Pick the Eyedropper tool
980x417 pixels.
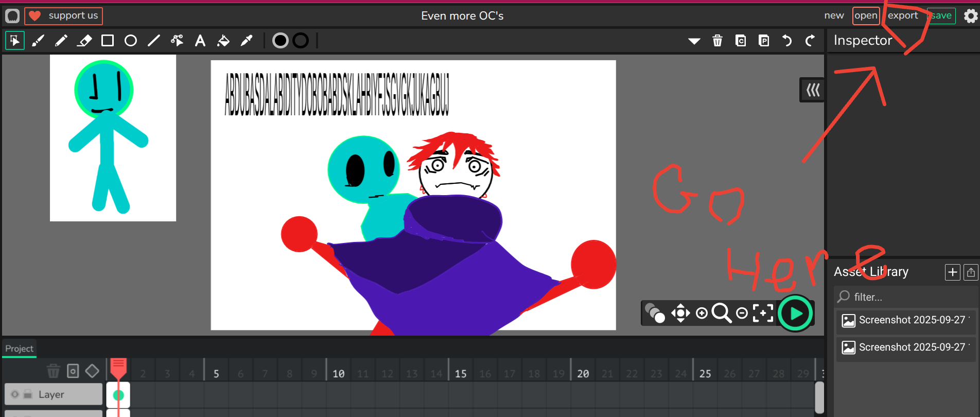(x=247, y=41)
